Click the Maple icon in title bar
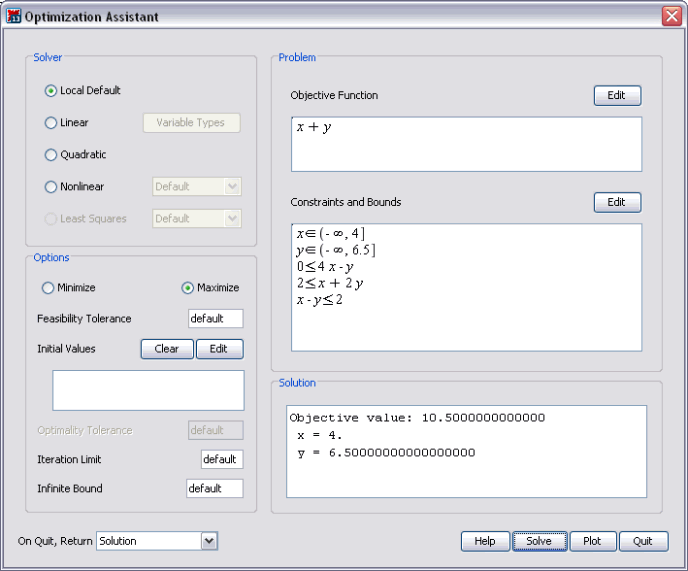Viewport: 688px width, 571px height. pos(13,17)
